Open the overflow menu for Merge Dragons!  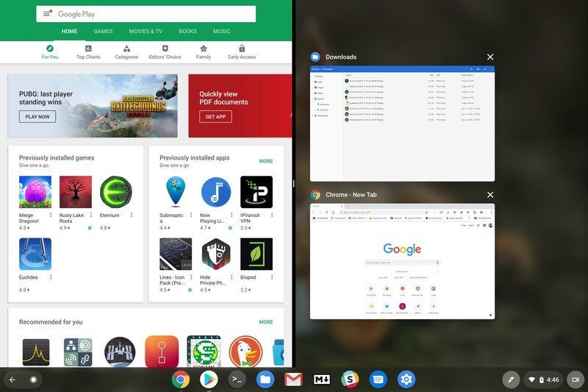pyautogui.click(x=51, y=215)
